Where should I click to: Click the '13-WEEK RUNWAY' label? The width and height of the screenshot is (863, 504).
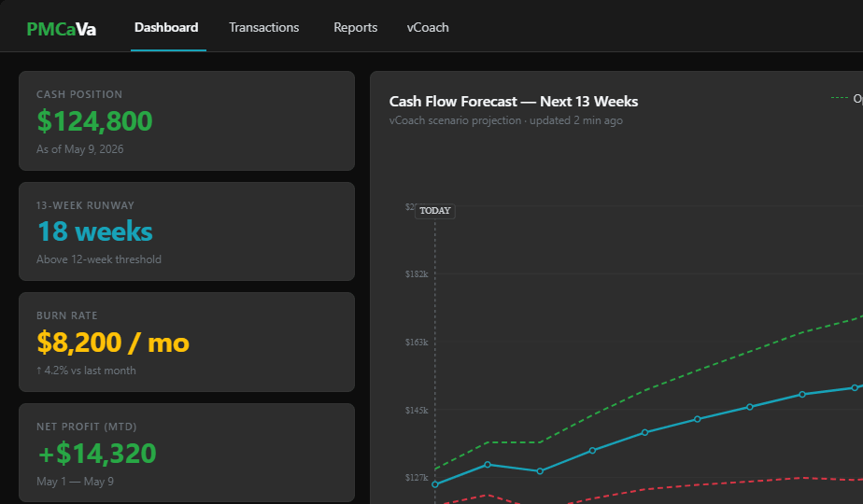click(x=85, y=205)
